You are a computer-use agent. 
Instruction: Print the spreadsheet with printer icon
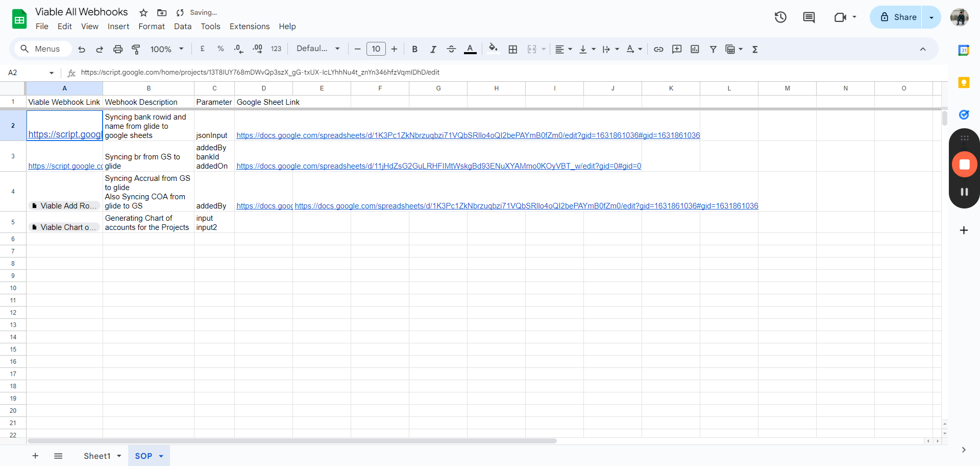[x=118, y=49]
